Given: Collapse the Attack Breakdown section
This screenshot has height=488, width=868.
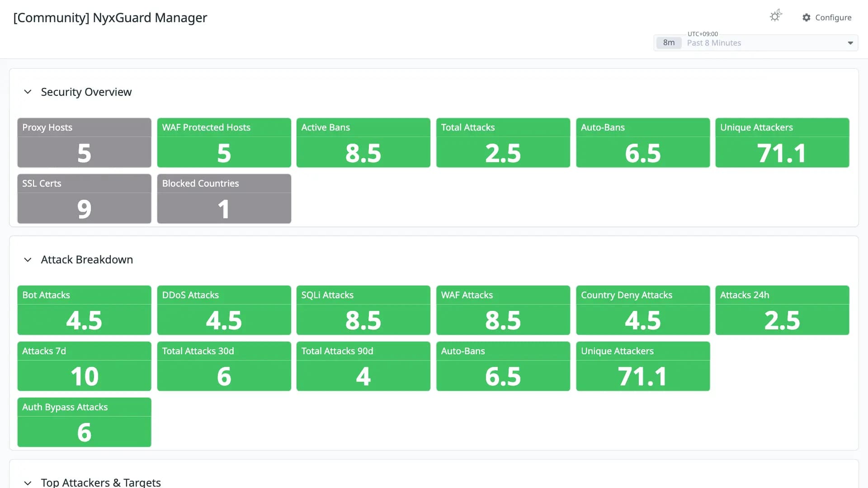Looking at the screenshot, I should click(x=28, y=260).
